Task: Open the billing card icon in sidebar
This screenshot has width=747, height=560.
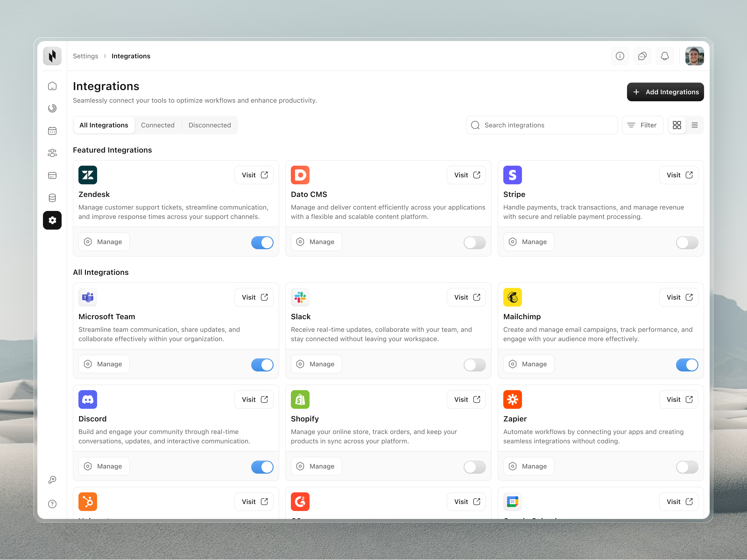Action: [x=52, y=175]
